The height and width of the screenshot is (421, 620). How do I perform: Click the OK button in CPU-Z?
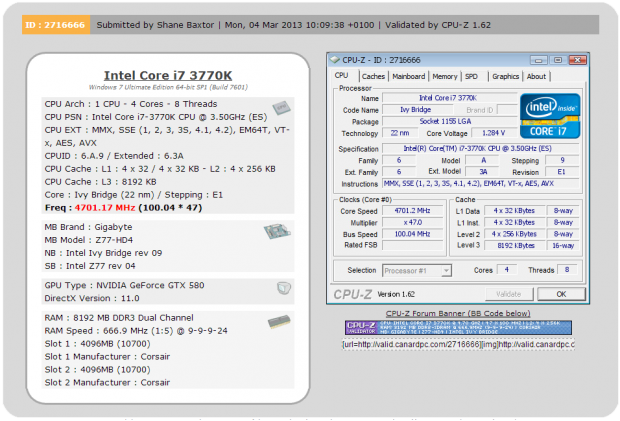[561, 294]
